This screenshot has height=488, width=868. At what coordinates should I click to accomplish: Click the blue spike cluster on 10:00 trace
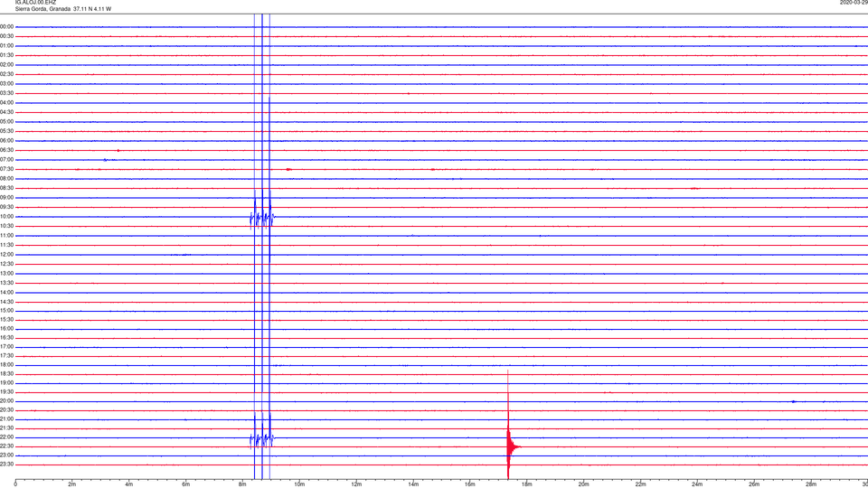(262, 219)
